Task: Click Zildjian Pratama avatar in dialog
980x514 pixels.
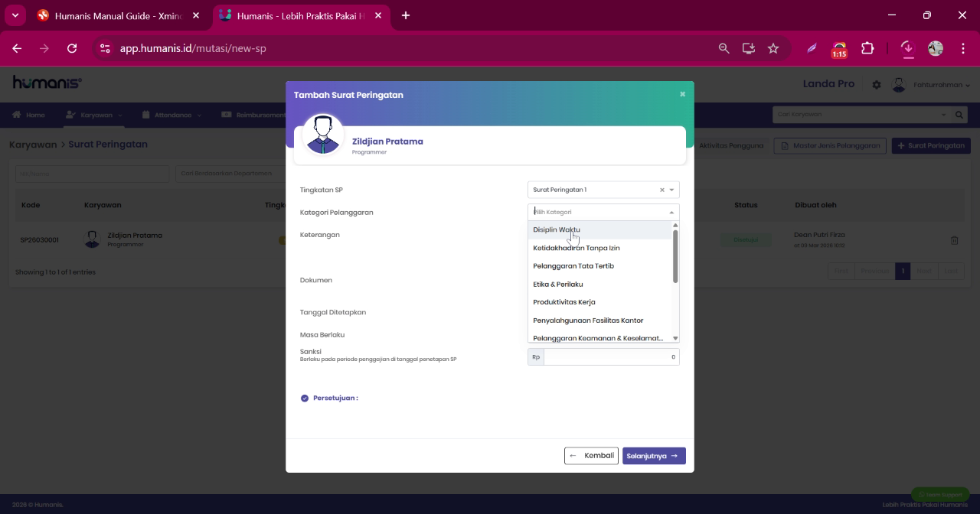Action: tap(323, 135)
